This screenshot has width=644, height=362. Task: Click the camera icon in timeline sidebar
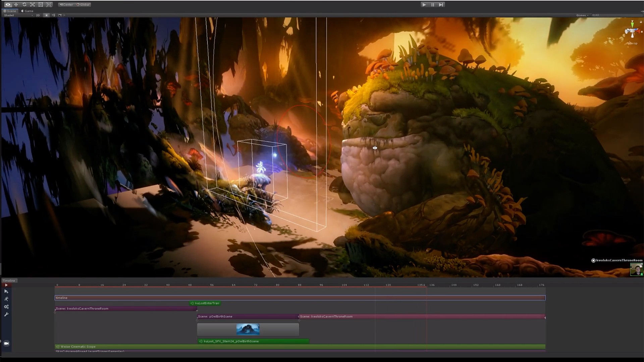(6, 343)
